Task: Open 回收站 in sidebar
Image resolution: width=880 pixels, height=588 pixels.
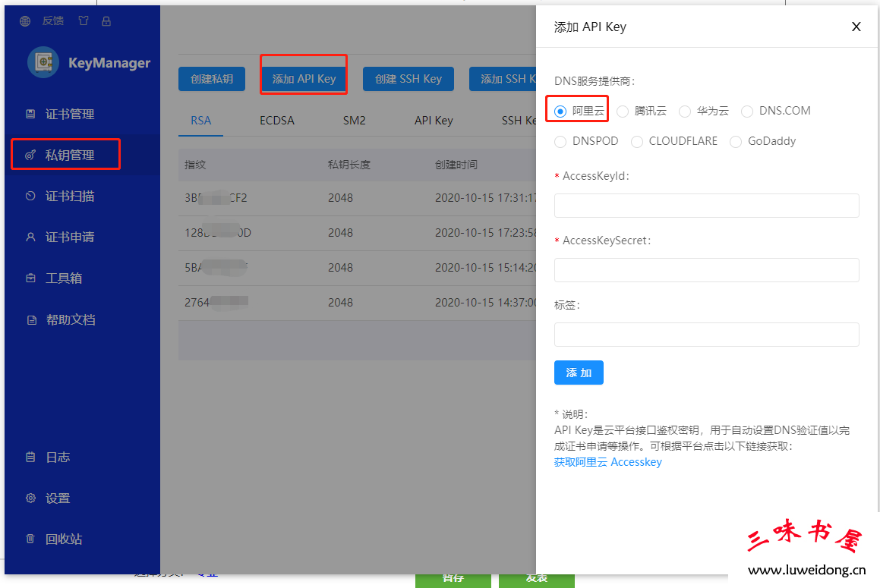Action: click(64, 539)
